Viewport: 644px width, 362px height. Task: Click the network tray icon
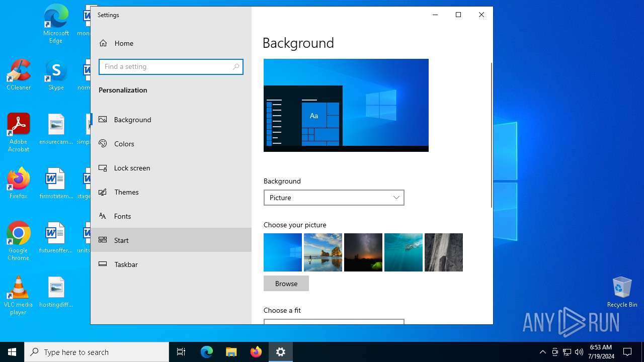pyautogui.click(x=567, y=352)
